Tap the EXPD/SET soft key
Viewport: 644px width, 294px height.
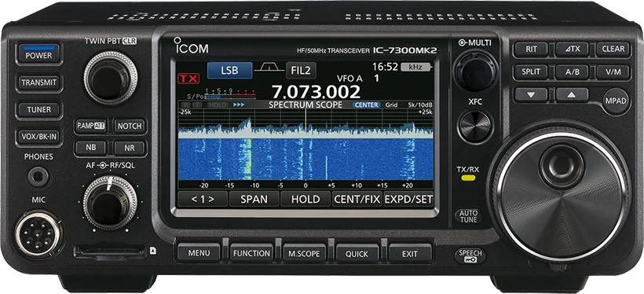pos(408,200)
